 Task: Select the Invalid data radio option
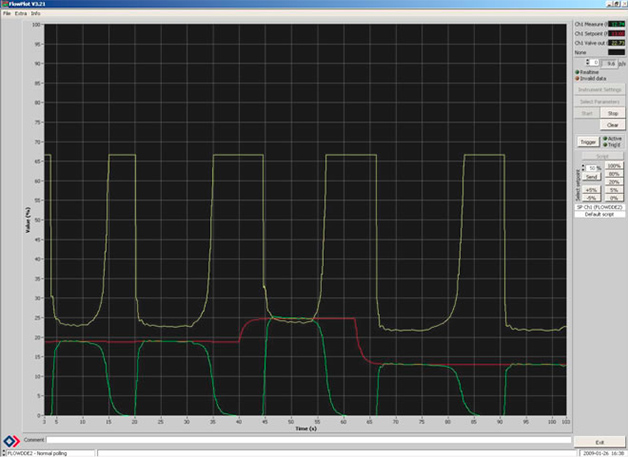pyautogui.click(x=578, y=78)
